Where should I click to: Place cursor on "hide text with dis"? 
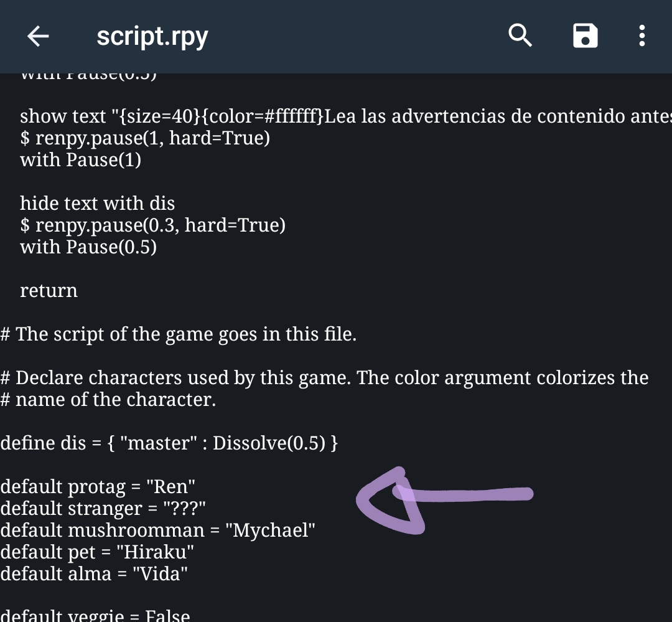point(98,204)
